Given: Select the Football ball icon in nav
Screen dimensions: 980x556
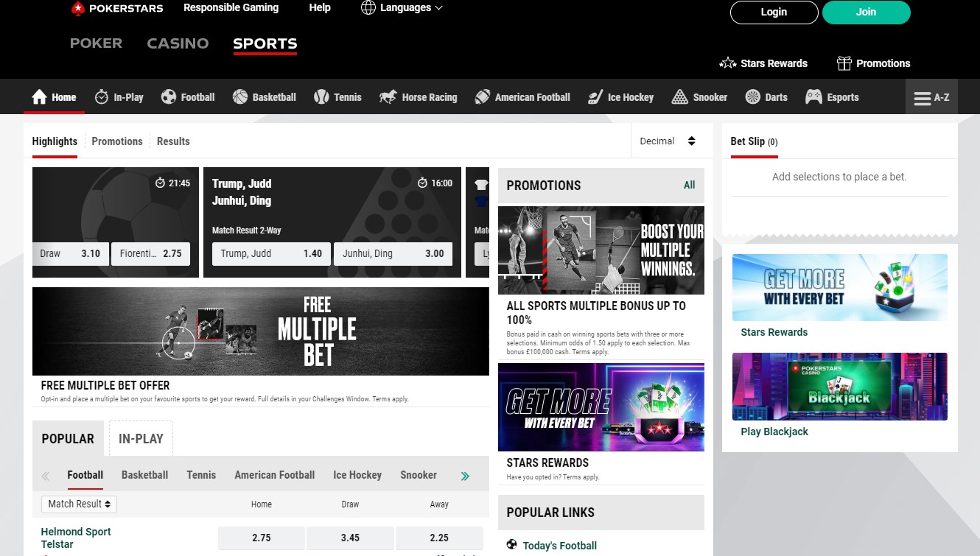Looking at the screenshot, I should (169, 97).
